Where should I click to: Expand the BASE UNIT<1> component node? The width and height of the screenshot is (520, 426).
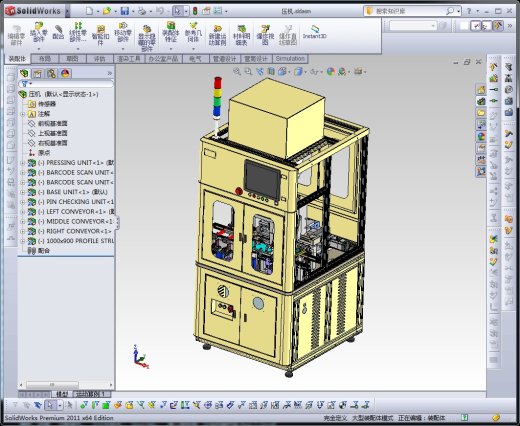pyautogui.click(x=23, y=192)
